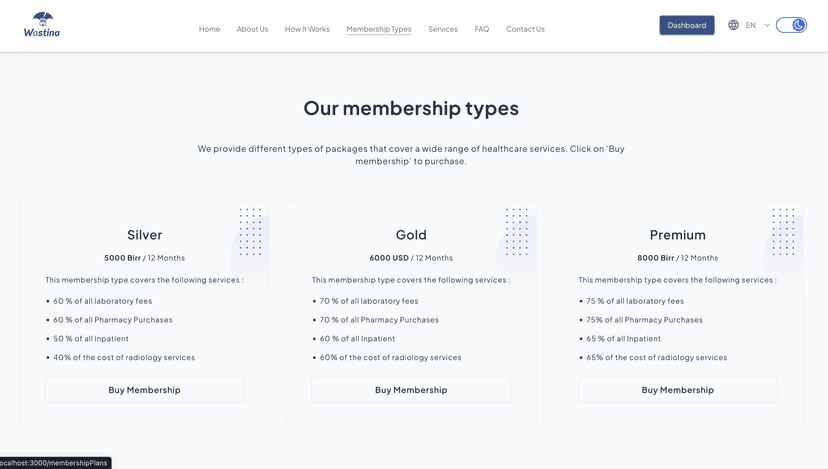828x469 pixels.
Task: Click the dotted pattern on Gold card
Action: (x=517, y=232)
